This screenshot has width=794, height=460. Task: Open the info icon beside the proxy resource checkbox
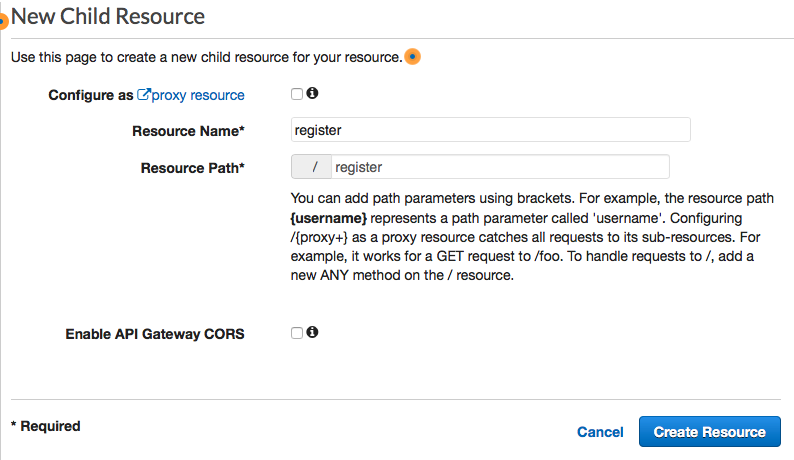(x=312, y=94)
